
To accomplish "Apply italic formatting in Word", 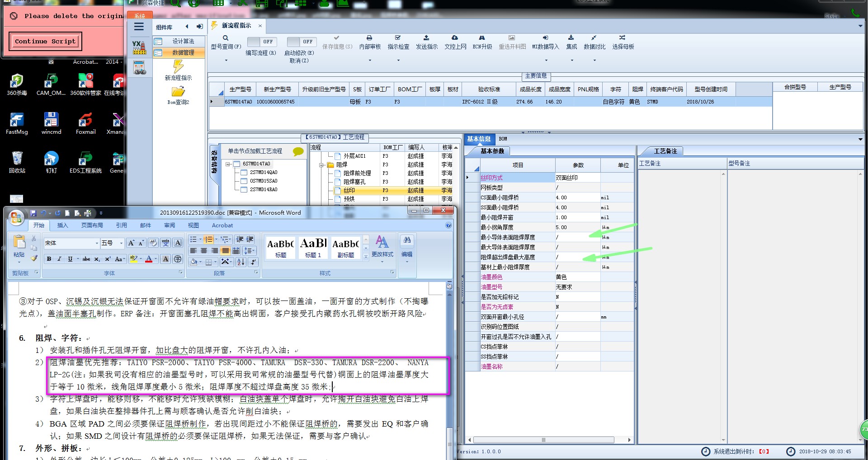I will pos(59,259).
